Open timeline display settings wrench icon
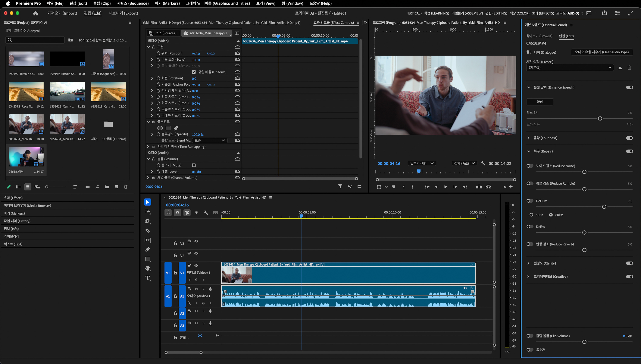 pyautogui.click(x=206, y=213)
